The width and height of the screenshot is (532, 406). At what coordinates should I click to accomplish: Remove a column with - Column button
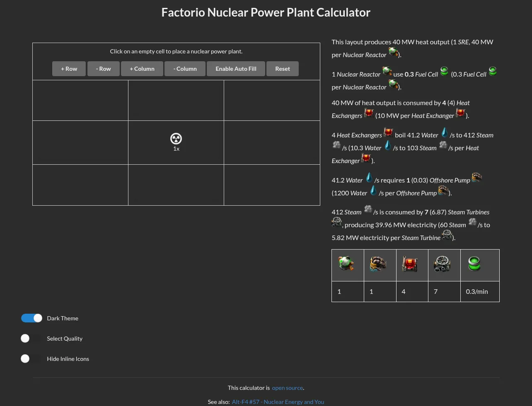tap(185, 69)
